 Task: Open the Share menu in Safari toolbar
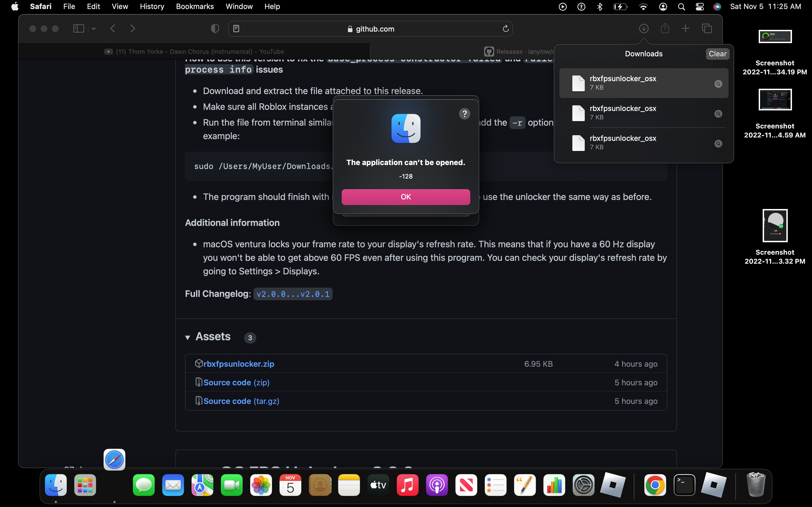click(x=665, y=28)
